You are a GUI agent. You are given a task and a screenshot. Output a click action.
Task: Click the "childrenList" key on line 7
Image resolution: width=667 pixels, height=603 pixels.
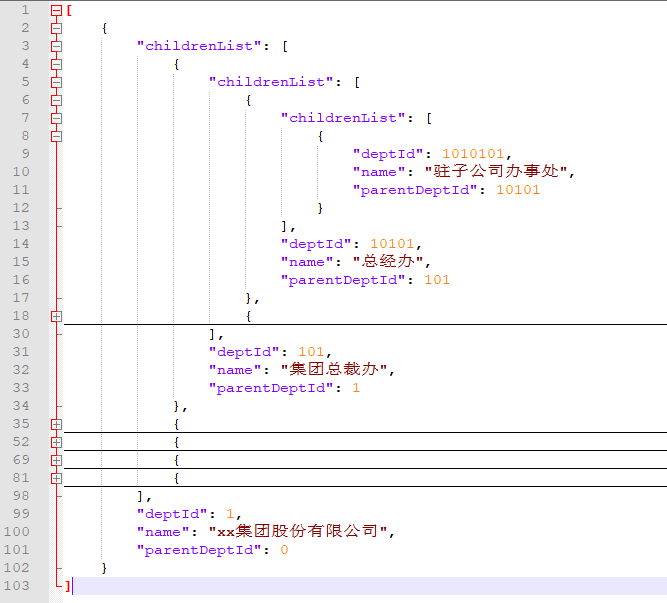[x=343, y=118]
